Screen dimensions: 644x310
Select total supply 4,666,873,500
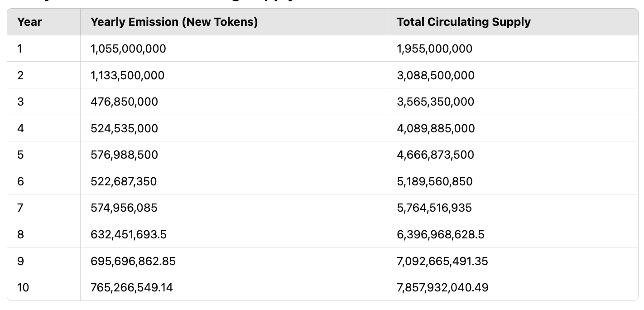[436, 155]
